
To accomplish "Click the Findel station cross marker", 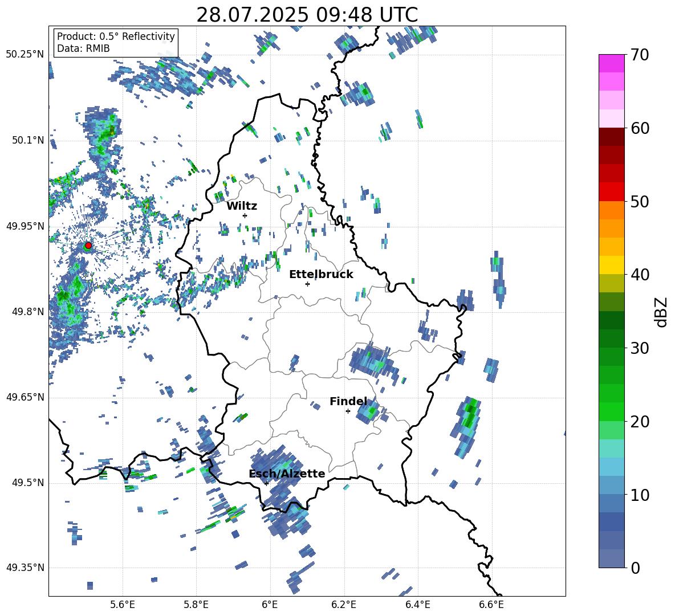I will 348,411.
